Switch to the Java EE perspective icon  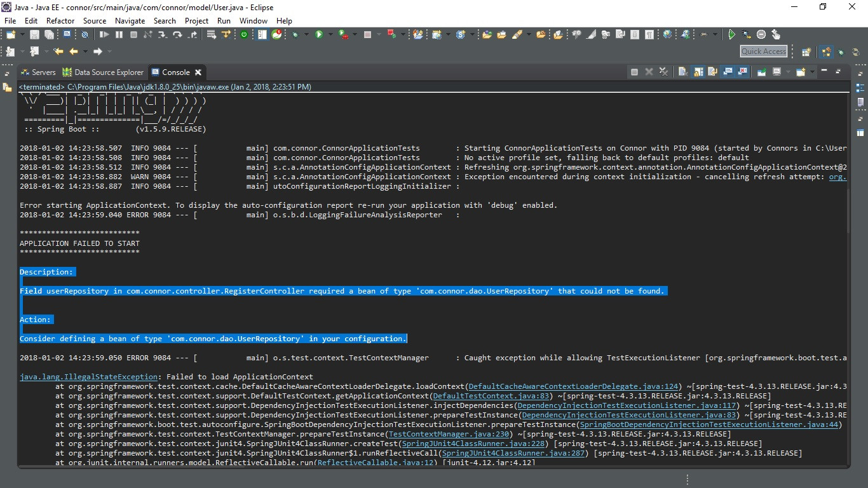[x=826, y=52]
